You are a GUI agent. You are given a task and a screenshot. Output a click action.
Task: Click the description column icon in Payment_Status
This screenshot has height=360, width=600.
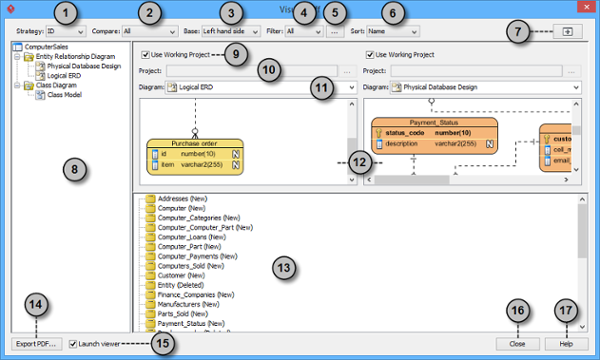[x=379, y=144]
